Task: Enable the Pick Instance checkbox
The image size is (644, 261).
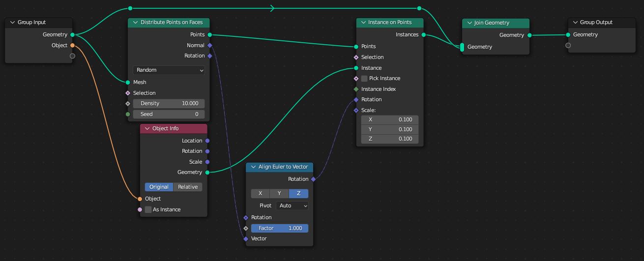Action: pos(364,79)
